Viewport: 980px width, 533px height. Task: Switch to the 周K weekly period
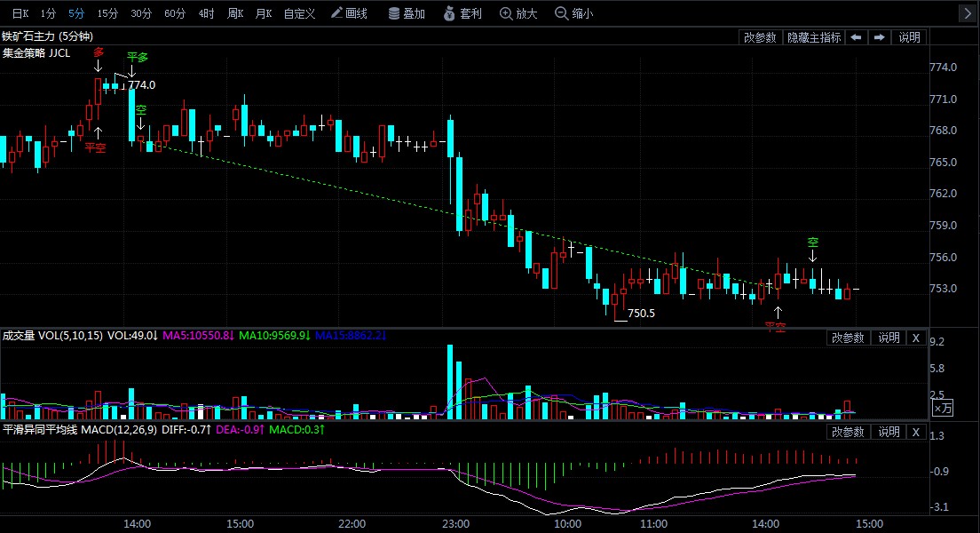(235, 13)
